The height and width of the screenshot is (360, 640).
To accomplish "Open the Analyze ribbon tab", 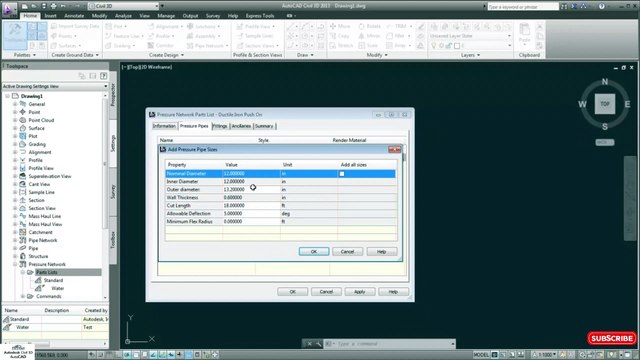I will point(123,16).
